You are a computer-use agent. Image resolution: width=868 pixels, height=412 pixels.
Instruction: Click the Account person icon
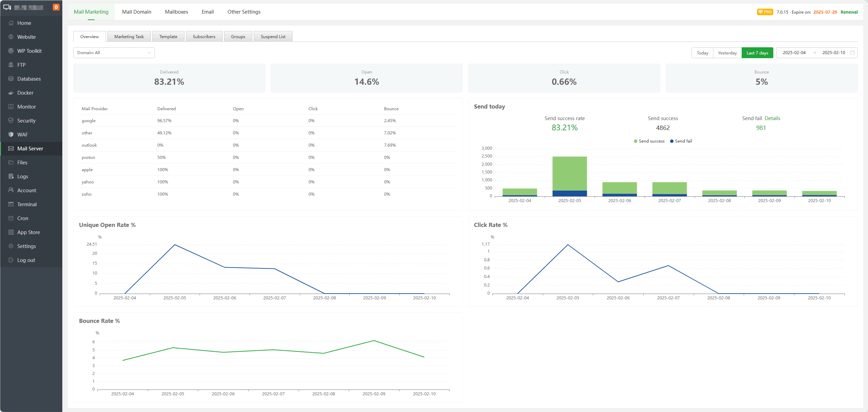pyautogui.click(x=11, y=190)
